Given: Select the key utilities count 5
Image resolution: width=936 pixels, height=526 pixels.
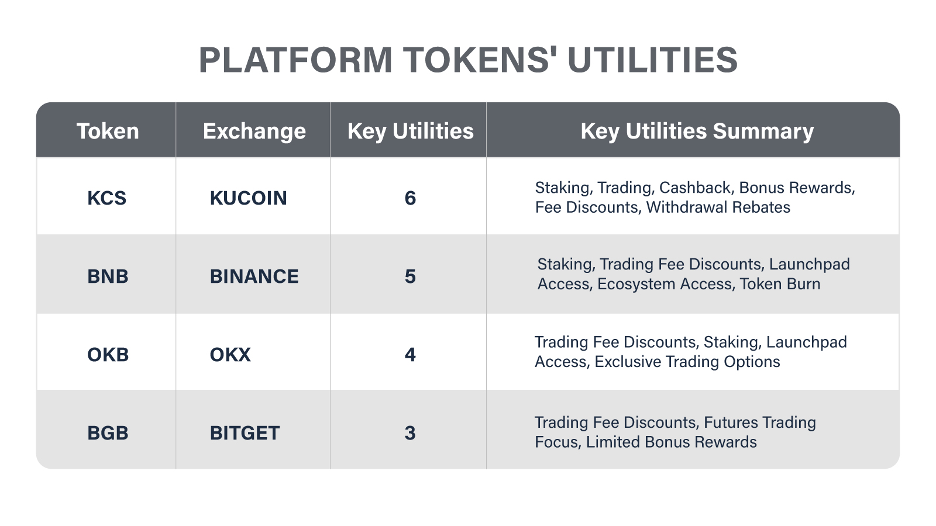Looking at the screenshot, I should click(410, 276).
